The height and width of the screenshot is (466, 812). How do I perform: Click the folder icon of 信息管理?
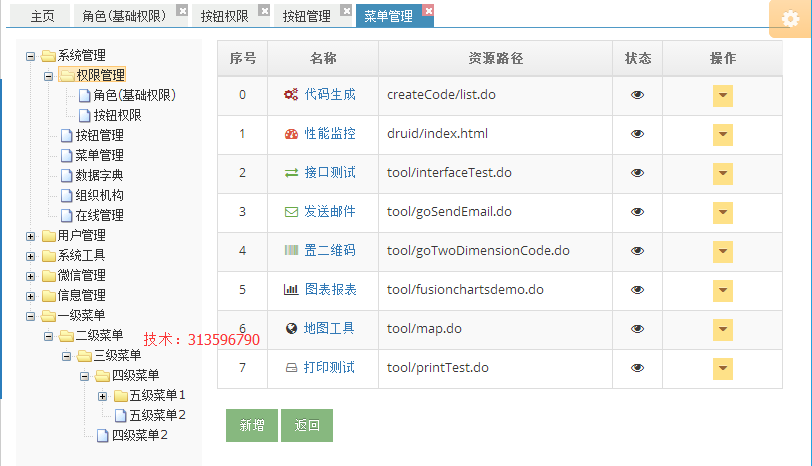49,296
